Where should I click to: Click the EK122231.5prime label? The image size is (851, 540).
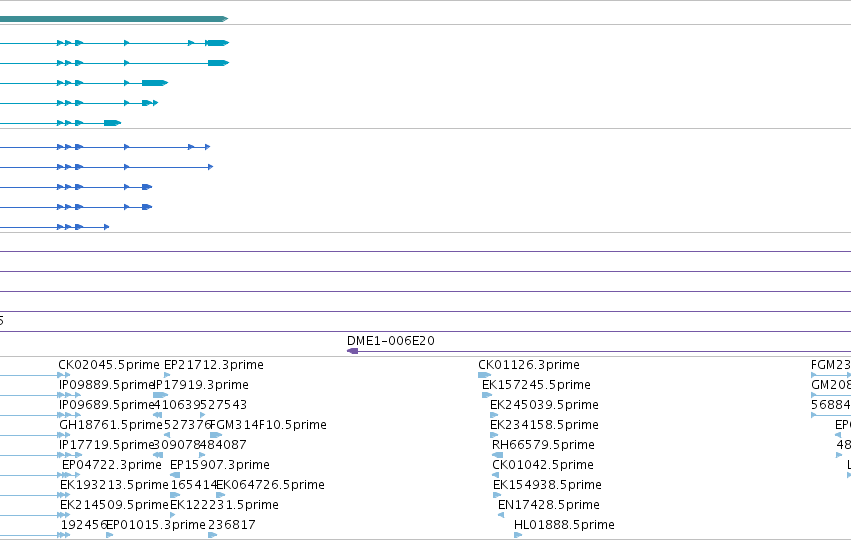pos(224,505)
